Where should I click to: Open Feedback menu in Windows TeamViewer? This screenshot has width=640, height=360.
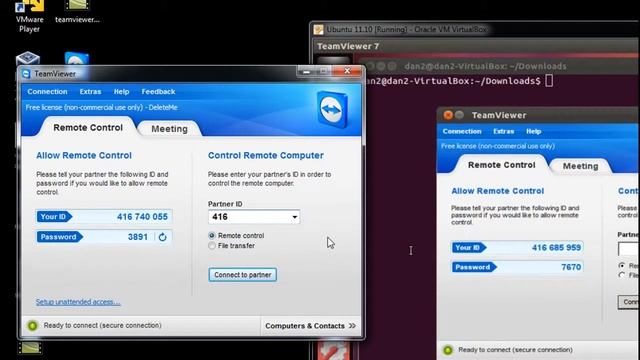coord(158,92)
